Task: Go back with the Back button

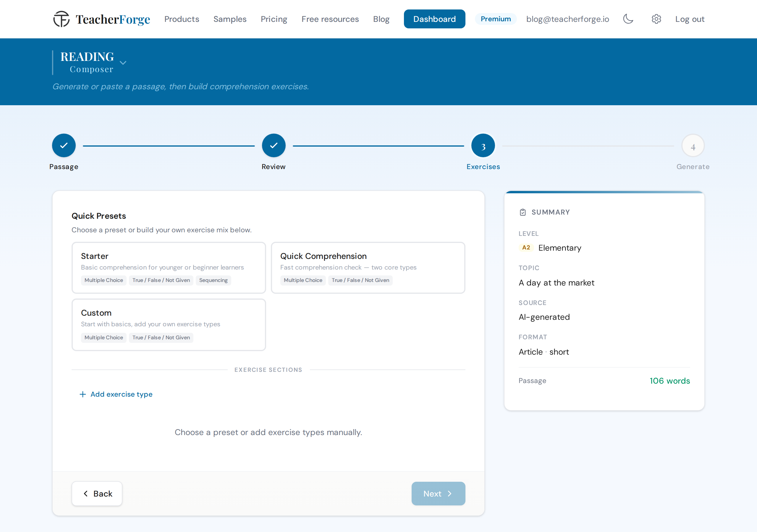Action: pos(97,494)
